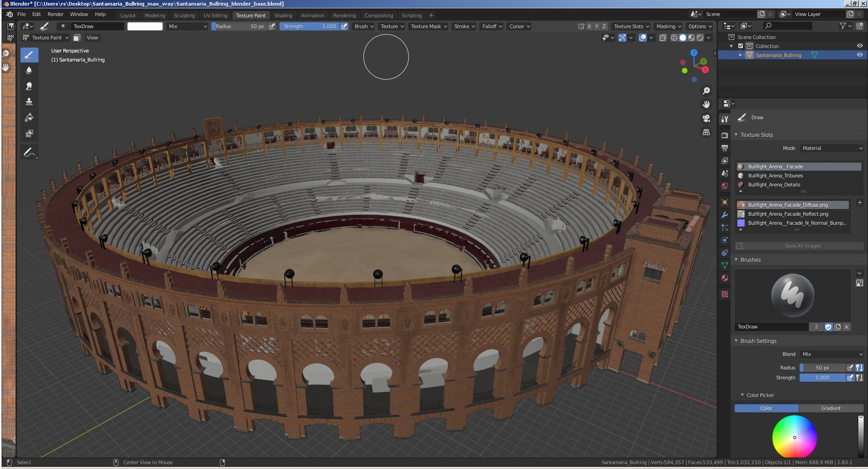Open the Texture Paint mode dropdown
Viewport: 868px width, 469px height.
pos(45,38)
